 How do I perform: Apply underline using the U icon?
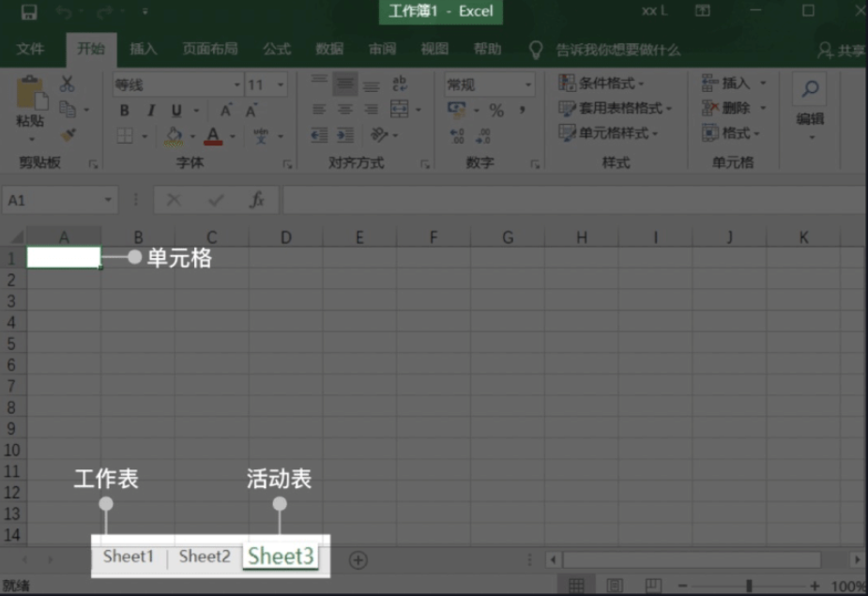176,110
